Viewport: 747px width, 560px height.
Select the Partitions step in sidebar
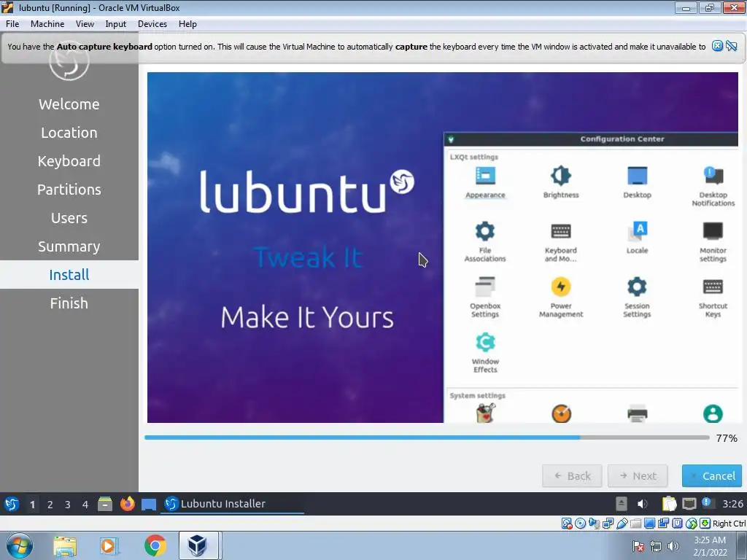69,190
